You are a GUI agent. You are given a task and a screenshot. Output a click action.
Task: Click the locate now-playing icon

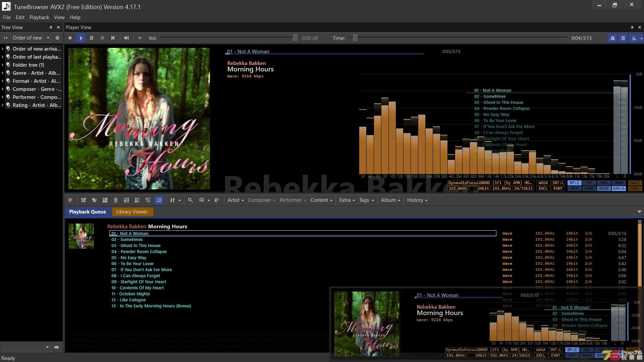click(217, 200)
